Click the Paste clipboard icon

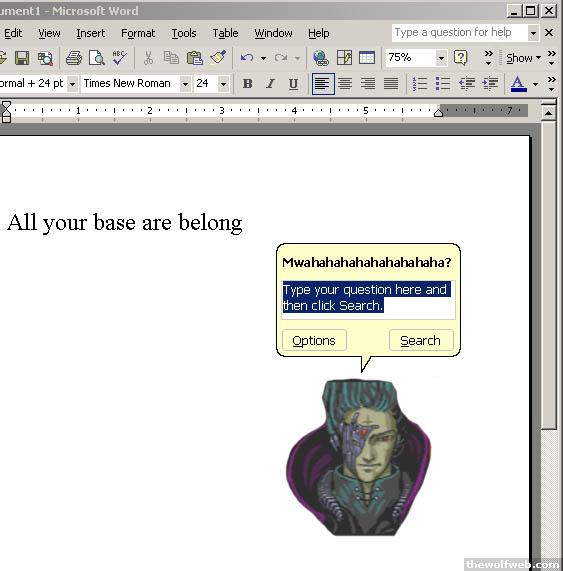click(x=194, y=58)
